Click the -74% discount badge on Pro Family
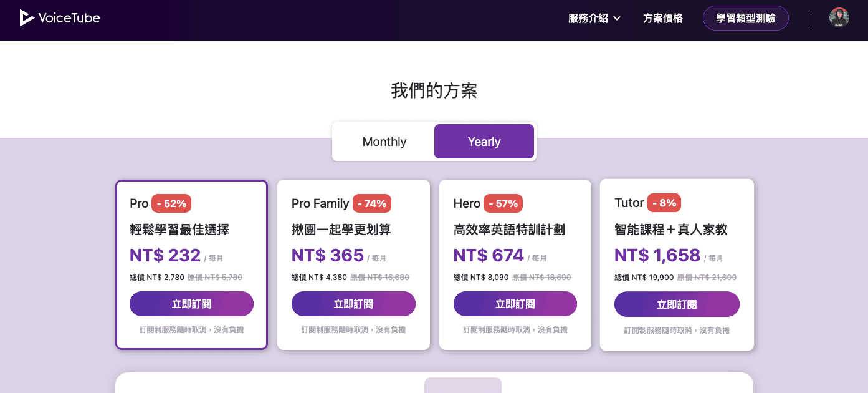The width and height of the screenshot is (868, 393). 372,203
